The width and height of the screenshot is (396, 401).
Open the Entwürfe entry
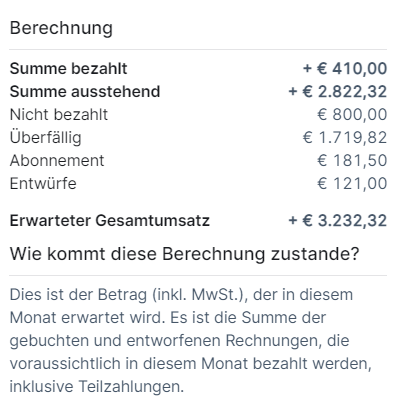43,183
